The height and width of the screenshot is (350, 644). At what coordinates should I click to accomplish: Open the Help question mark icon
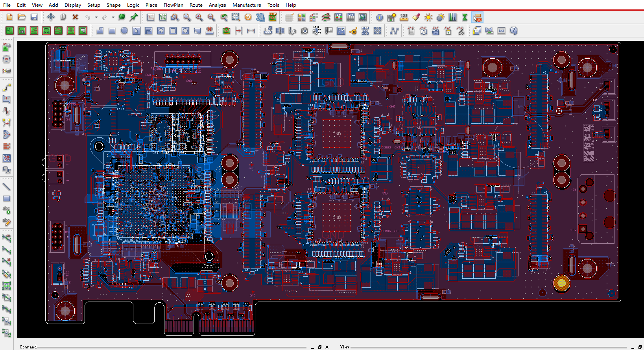(x=513, y=31)
